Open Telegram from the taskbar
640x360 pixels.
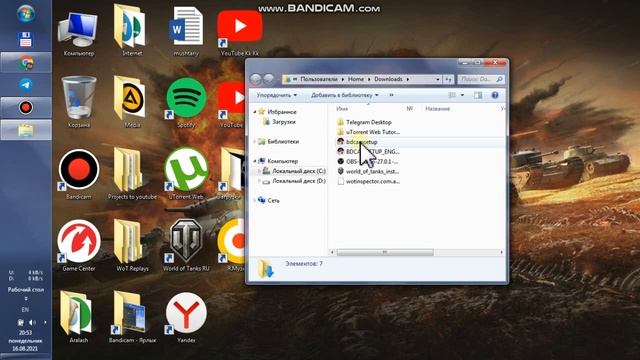tap(26, 84)
